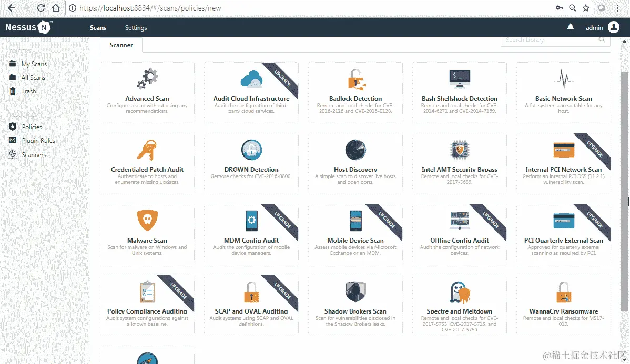Click the Plugin Rules icon in sidebar

(13, 140)
